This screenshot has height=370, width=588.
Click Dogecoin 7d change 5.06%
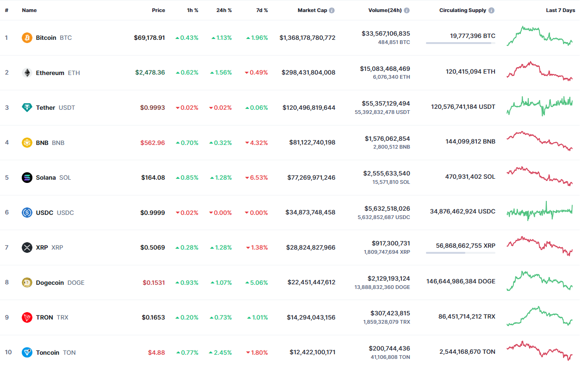coord(256,282)
